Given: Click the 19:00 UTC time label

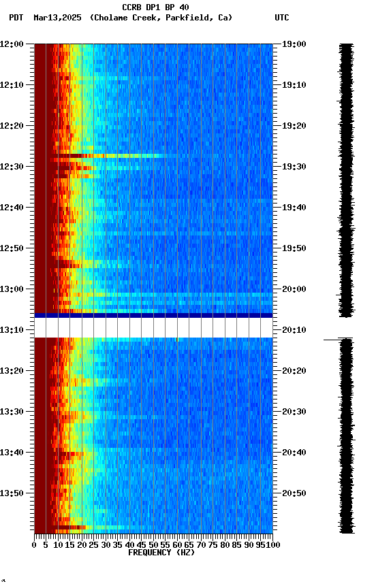Looking at the screenshot, I should click(x=294, y=44).
